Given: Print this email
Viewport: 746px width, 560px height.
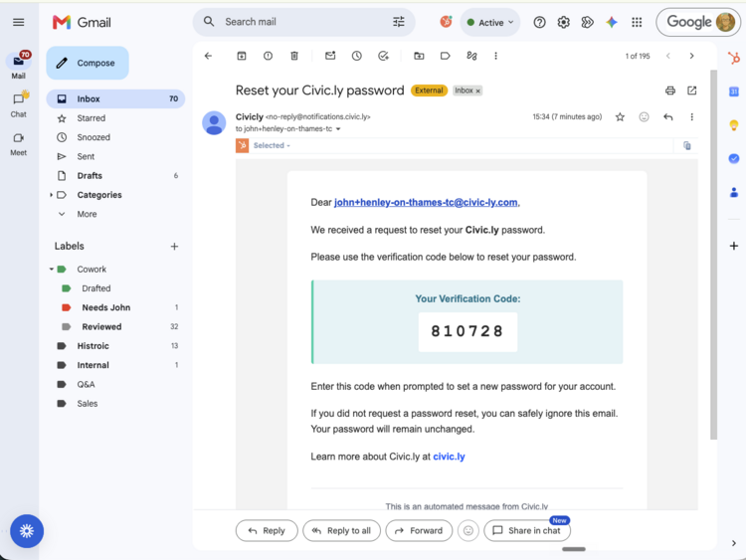Looking at the screenshot, I should (669, 91).
